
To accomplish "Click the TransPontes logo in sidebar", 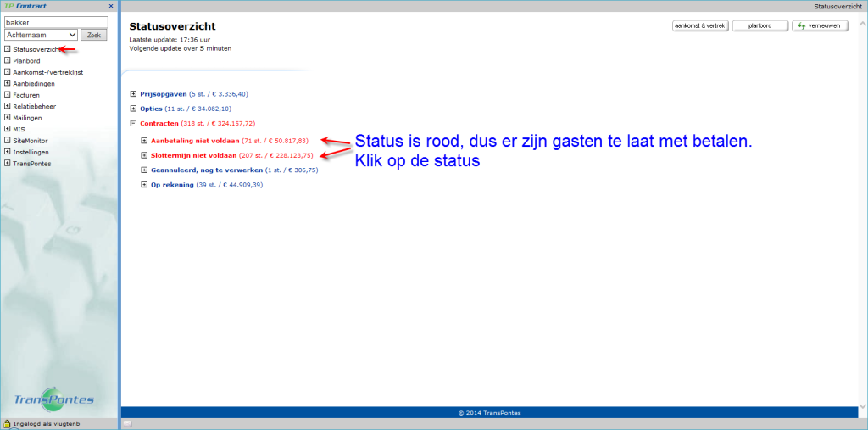I will pyautogui.click(x=55, y=399).
